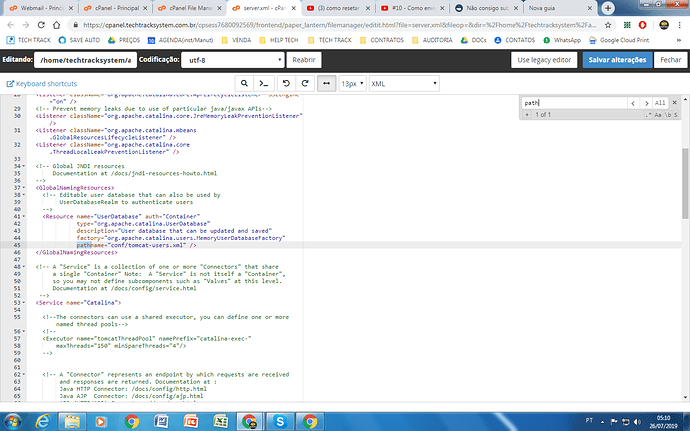Screen dimensions: 690x431
Task: Toggle search in selection (S)
Action: (x=676, y=115)
